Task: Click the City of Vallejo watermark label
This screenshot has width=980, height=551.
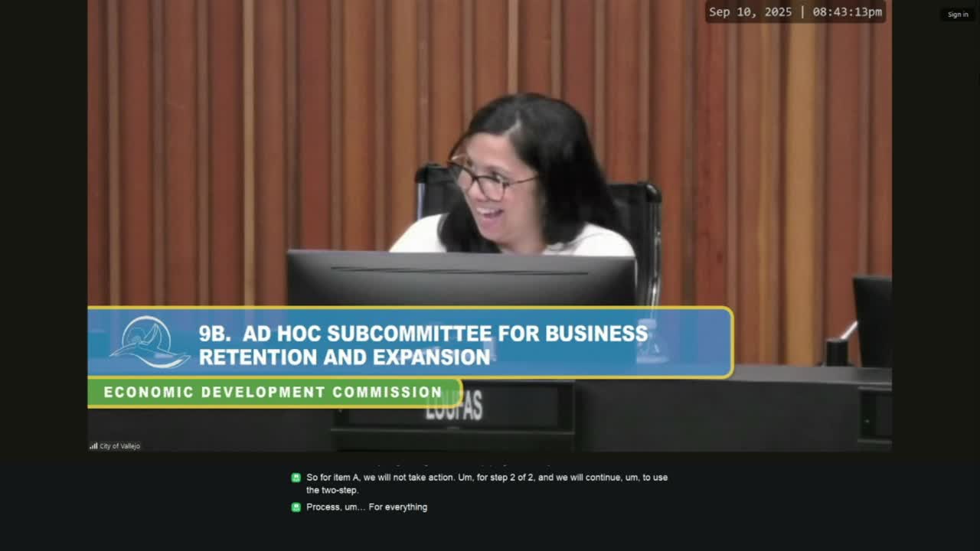Action: pyautogui.click(x=119, y=445)
